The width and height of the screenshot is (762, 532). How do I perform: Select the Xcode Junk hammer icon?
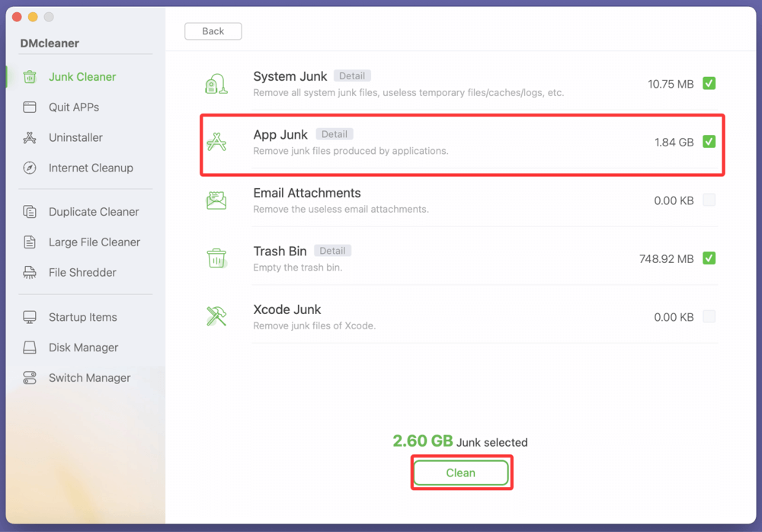(x=217, y=316)
